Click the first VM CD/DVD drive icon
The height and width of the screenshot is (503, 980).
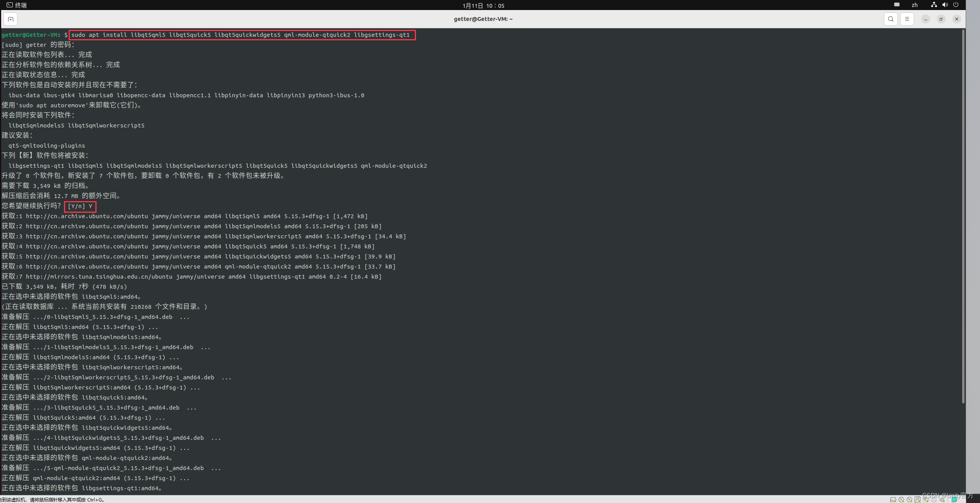[901, 500]
